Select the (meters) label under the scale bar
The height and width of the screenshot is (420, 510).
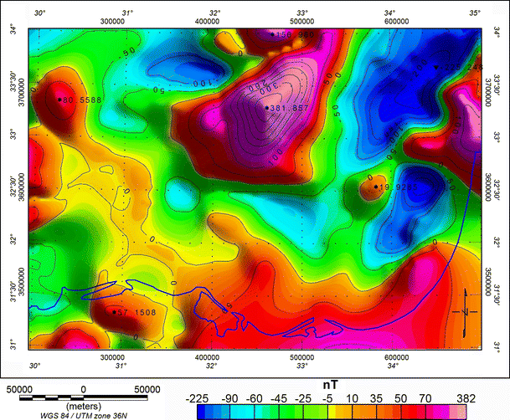click(84, 407)
